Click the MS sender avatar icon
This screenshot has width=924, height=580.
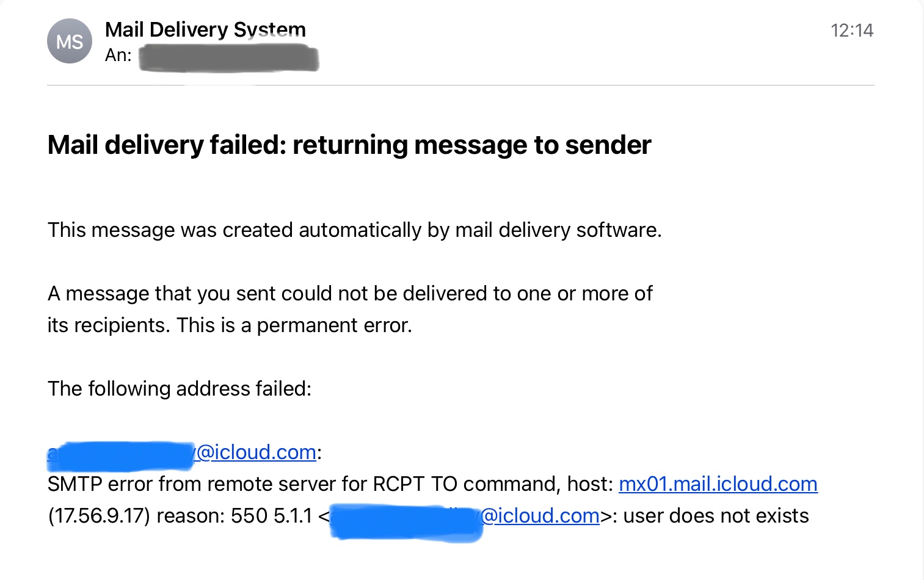pyautogui.click(x=70, y=42)
